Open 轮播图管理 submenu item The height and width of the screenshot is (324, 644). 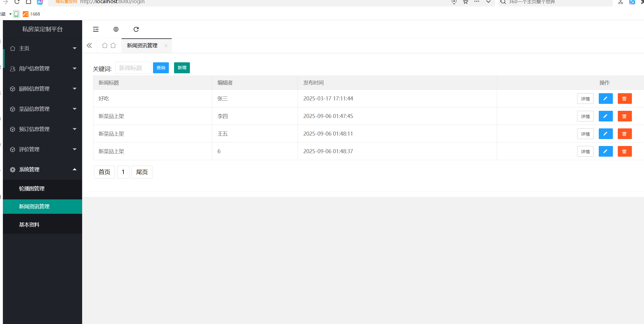pyautogui.click(x=32, y=189)
